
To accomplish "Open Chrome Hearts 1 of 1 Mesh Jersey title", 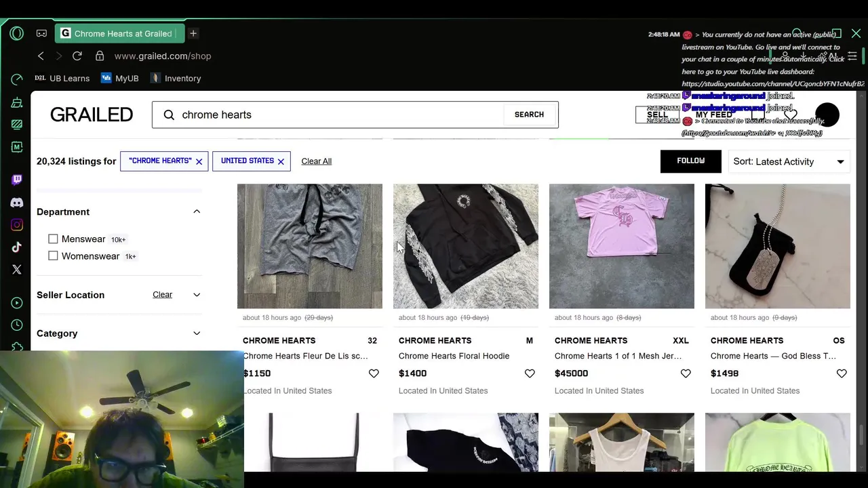I will [618, 356].
